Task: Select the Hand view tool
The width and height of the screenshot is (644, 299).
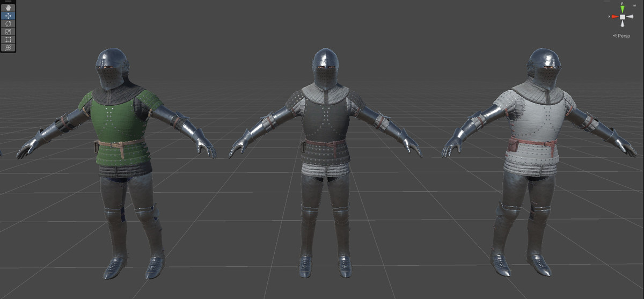Action: point(8,8)
